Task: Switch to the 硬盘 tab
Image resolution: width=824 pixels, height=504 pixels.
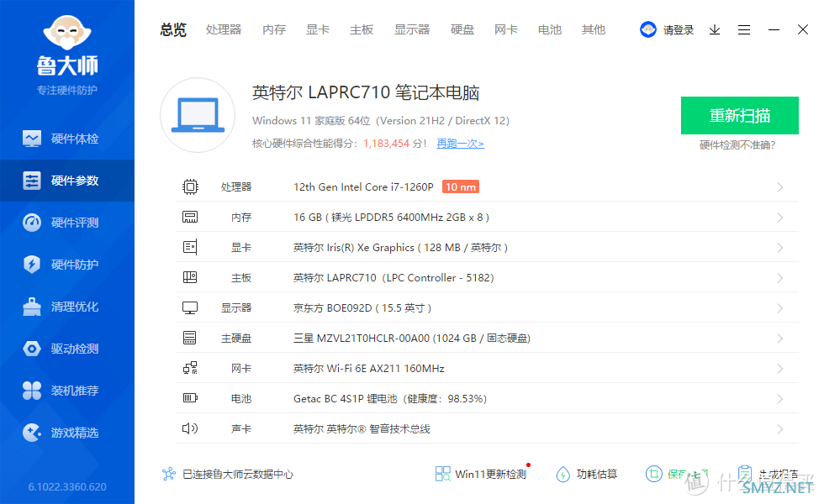Action: 462,30
